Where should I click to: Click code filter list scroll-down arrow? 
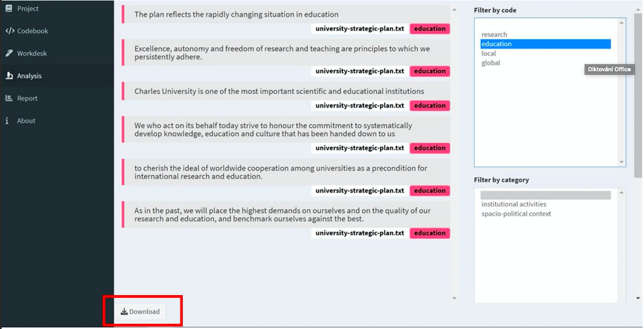[622, 162]
